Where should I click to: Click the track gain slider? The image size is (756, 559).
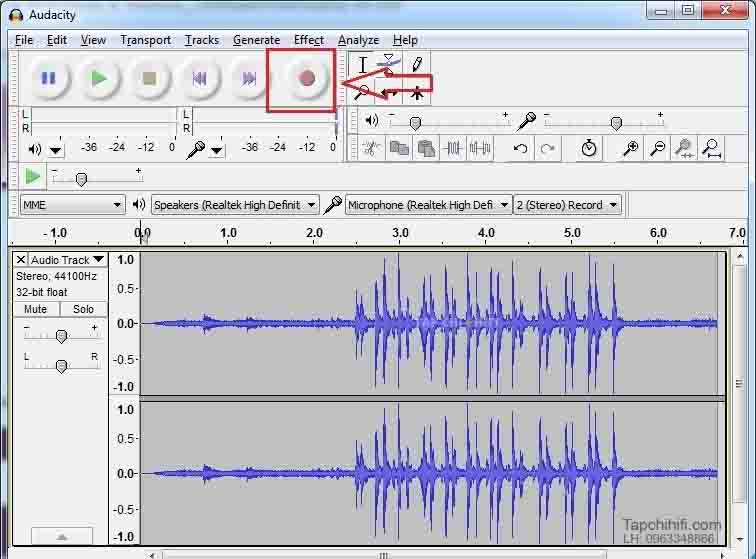(61, 335)
